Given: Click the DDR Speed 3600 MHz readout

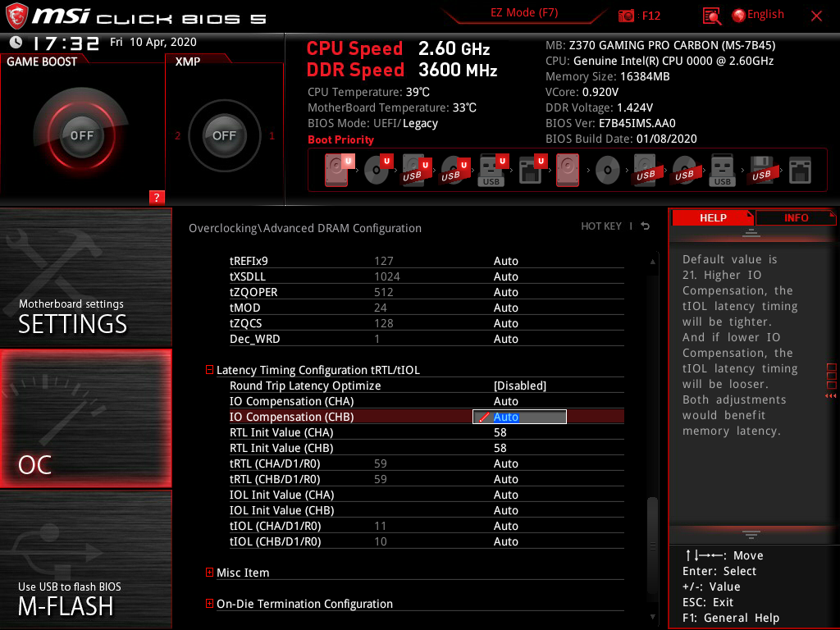Looking at the screenshot, I should click(x=402, y=71).
